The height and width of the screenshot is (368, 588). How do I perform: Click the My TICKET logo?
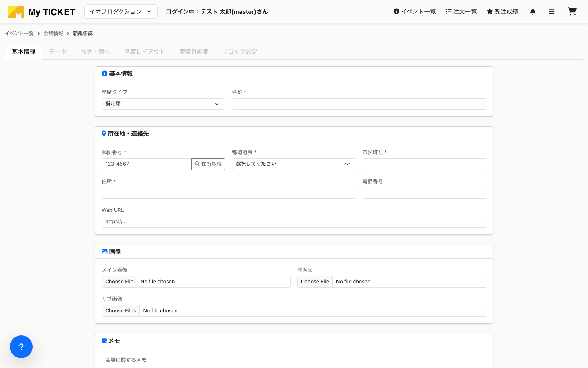click(41, 12)
